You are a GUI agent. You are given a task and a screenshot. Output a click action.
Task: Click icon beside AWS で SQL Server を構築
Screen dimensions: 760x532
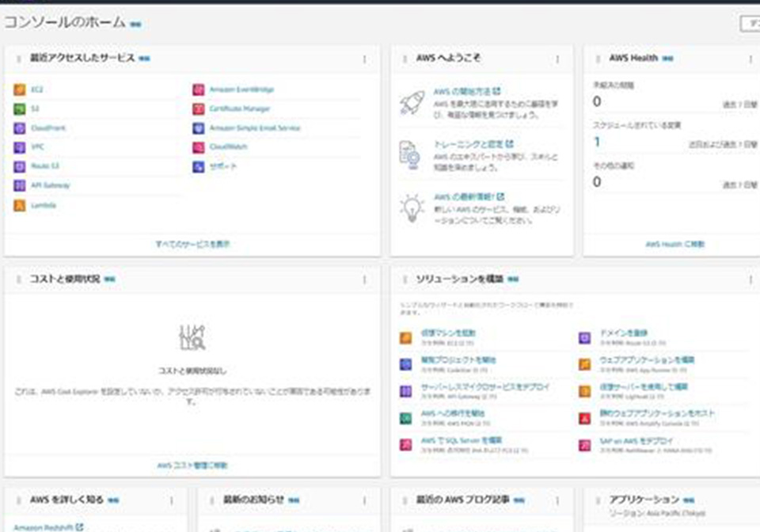(x=405, y=445)
